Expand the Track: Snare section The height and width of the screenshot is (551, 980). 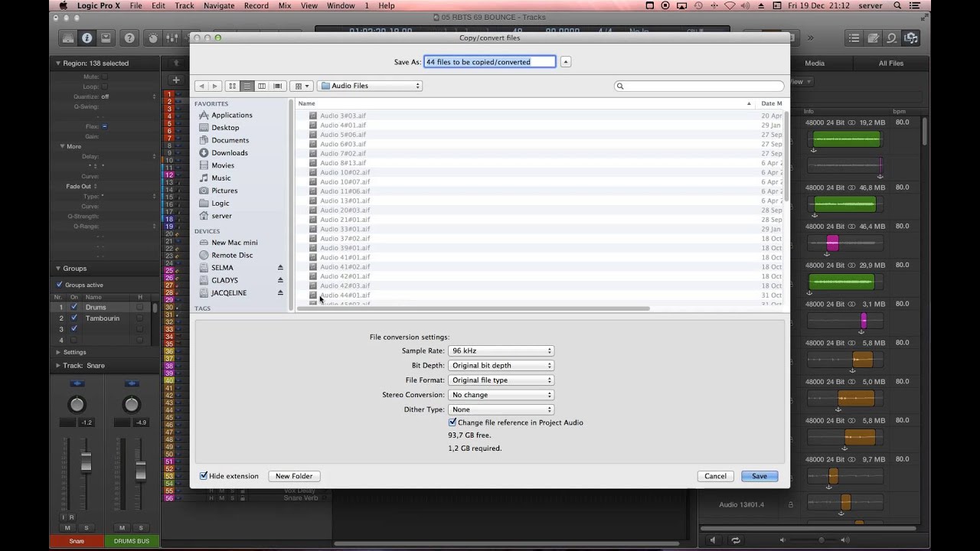pyautogui.click(x=57, y=366)
